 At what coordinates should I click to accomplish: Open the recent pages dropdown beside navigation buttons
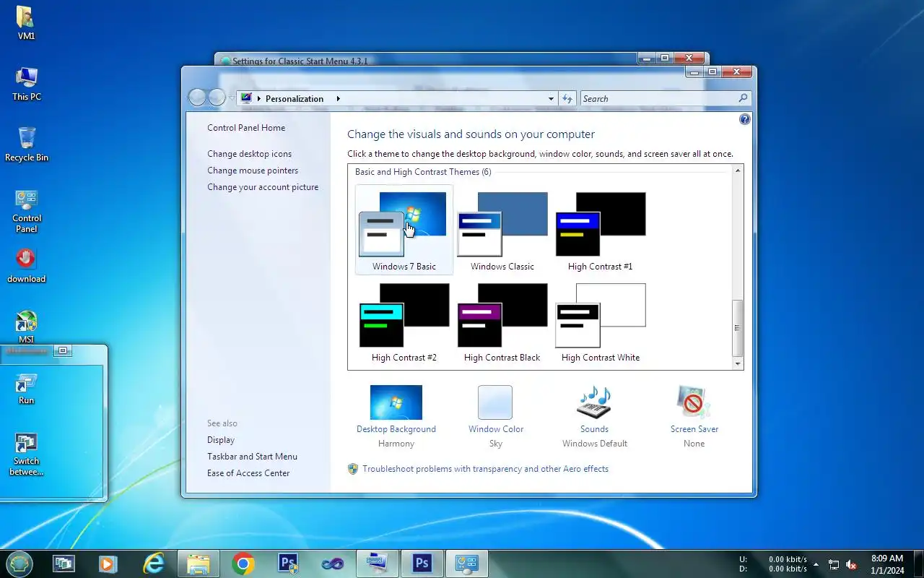[231, 98]
